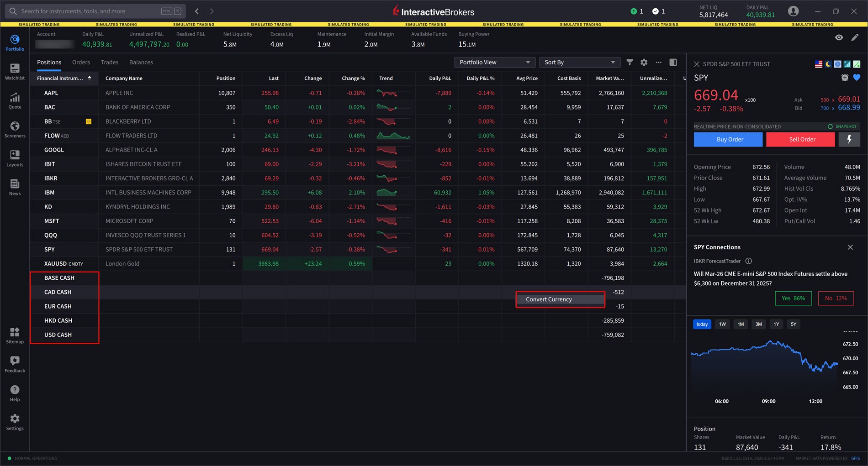Open the Portfolio panel in the sidebar
Image resolution: width=868 pixels, height=466 pixels.
pos(15,42)
